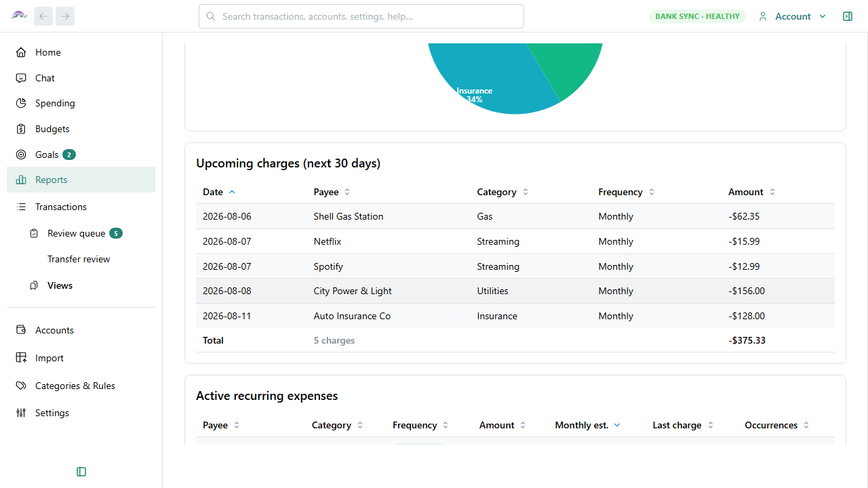Click the app logo icon
The height and width of the screenshot is (488, 868).
pos(19,16)
